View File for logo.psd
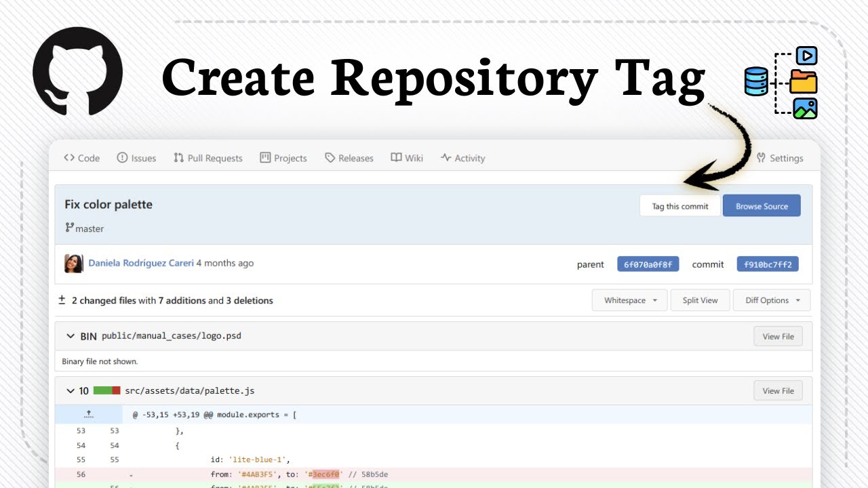868x488 pixels. click(778, 336)
